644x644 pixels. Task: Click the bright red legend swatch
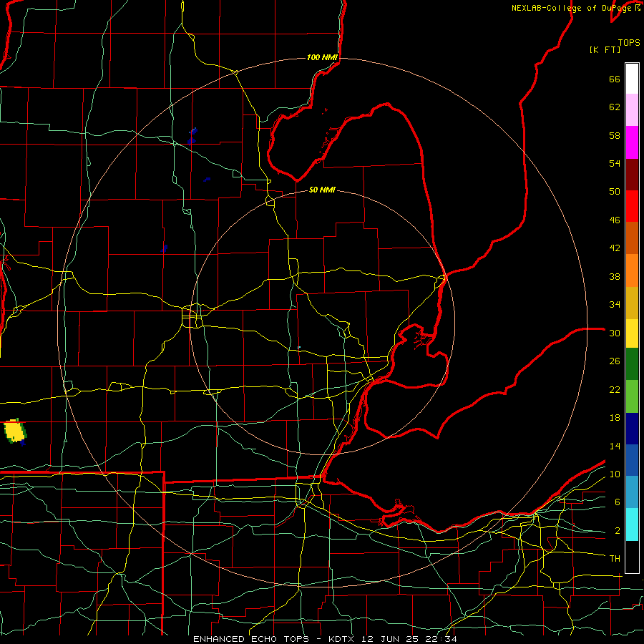632,206
